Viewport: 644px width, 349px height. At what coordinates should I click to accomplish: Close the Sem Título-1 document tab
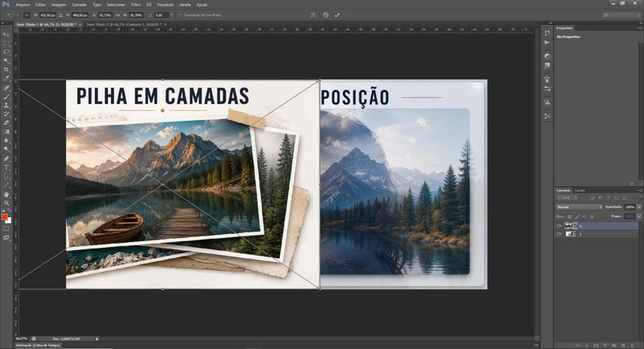pos(80,25)
